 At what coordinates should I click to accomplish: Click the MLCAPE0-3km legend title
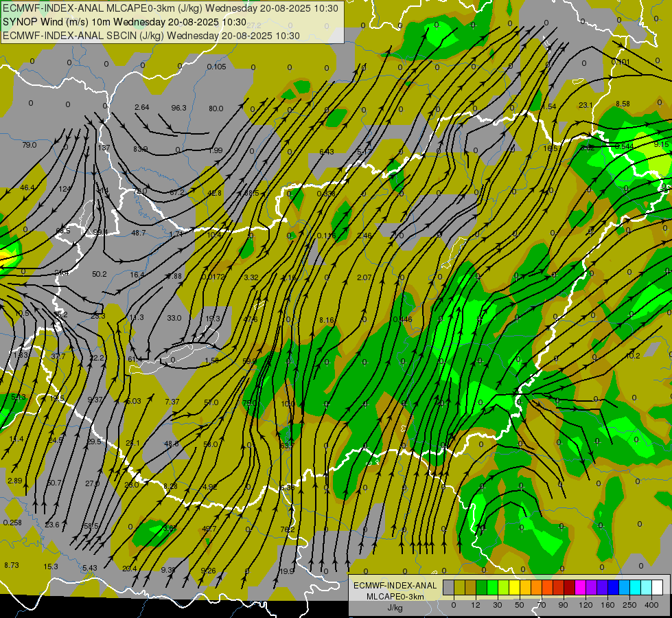coord(395,597)
